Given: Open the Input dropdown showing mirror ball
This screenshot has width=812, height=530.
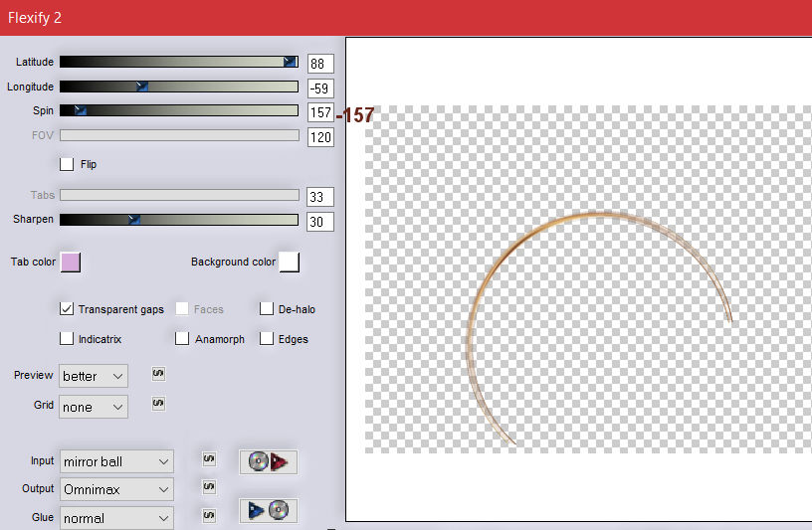Looking at the screenshot, I should [x=116, y=461].
